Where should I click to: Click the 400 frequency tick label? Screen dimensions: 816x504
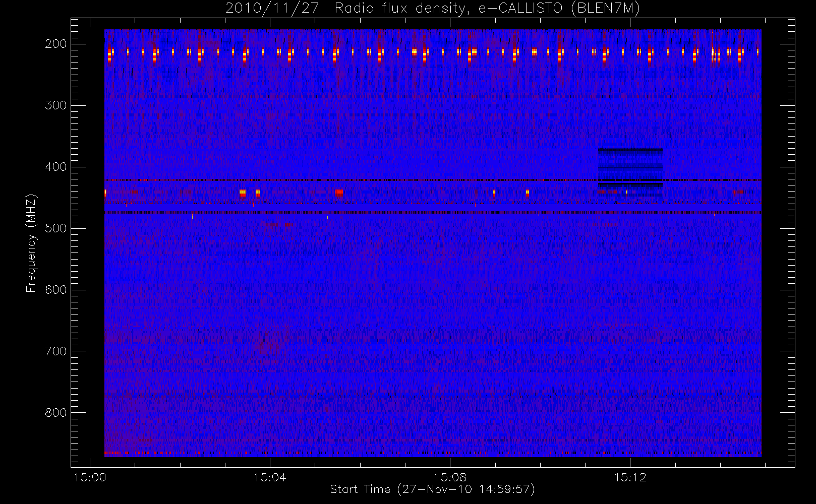55,167
